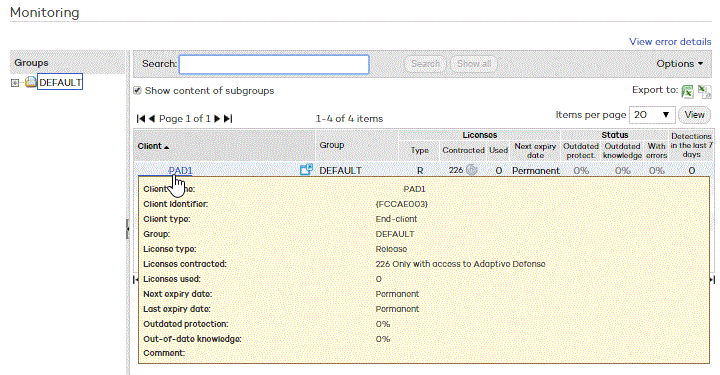
Task: Open the View error details link
Action: (670, 41)
